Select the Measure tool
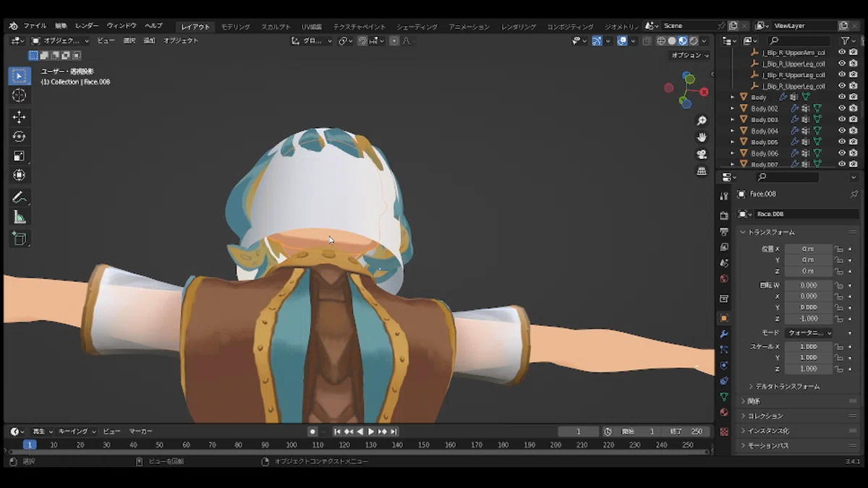The width and height of the screenshot is (868, 488). pyautogui.click(x=20, y=217)
